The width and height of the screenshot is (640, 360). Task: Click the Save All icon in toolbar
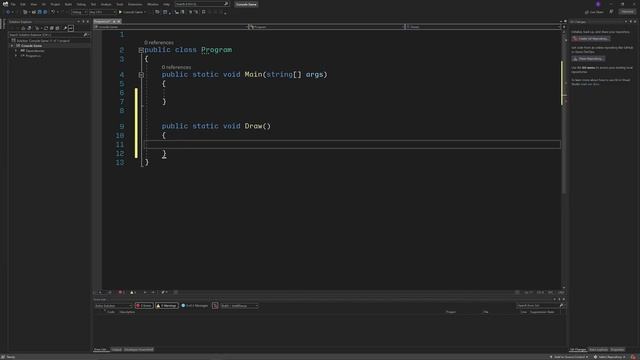click(45, 12)
